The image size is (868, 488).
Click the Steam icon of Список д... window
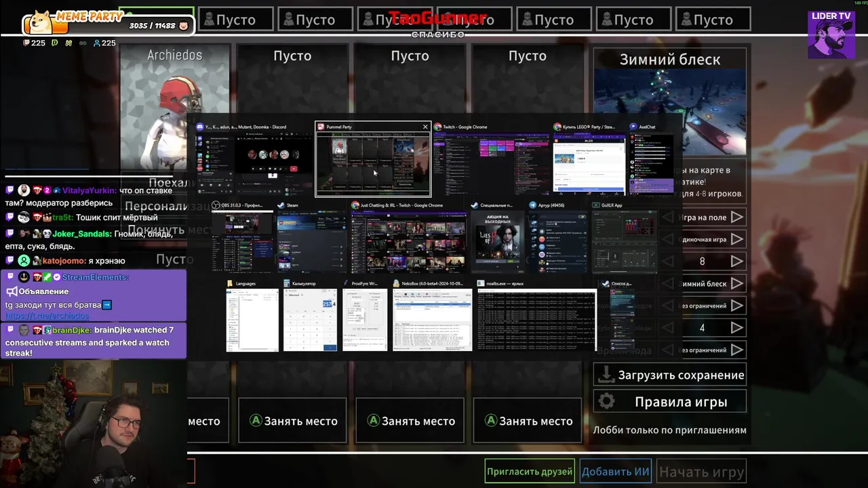coord(606,283)
